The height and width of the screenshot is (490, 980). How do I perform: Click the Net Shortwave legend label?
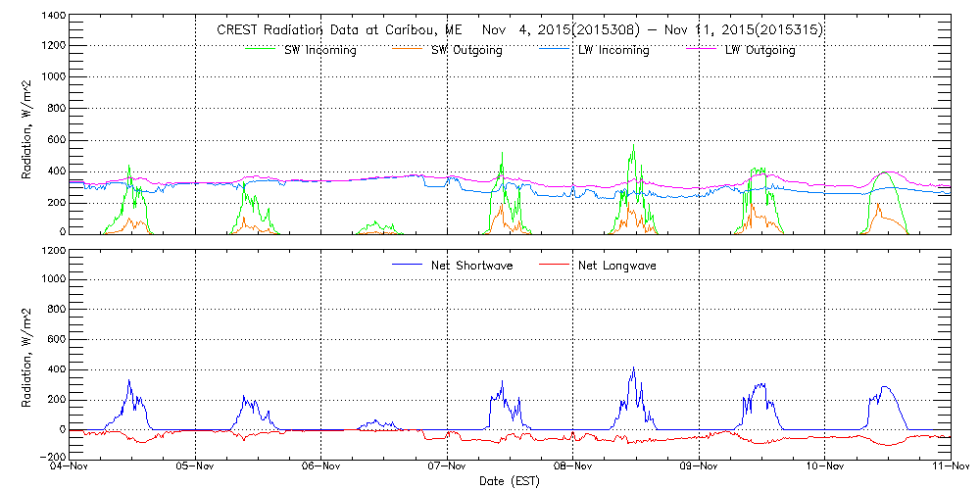tap(476, 266)
